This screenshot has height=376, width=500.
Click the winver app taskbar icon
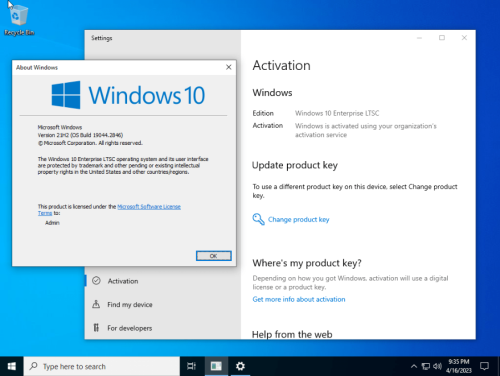216,366
